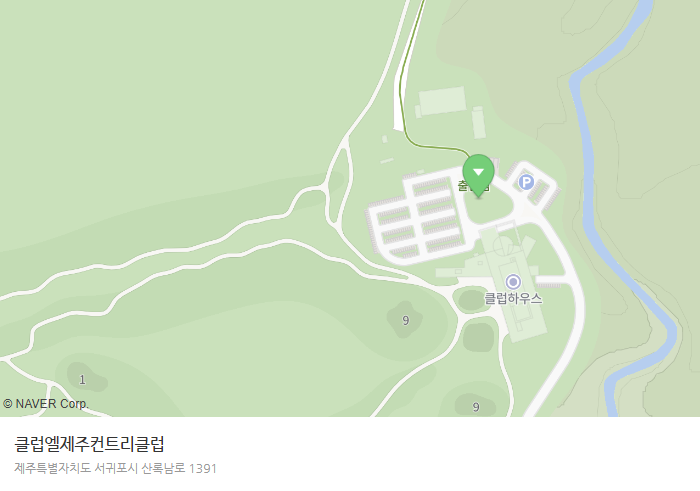Select the 클럽하우스 map label

[513, 299]
